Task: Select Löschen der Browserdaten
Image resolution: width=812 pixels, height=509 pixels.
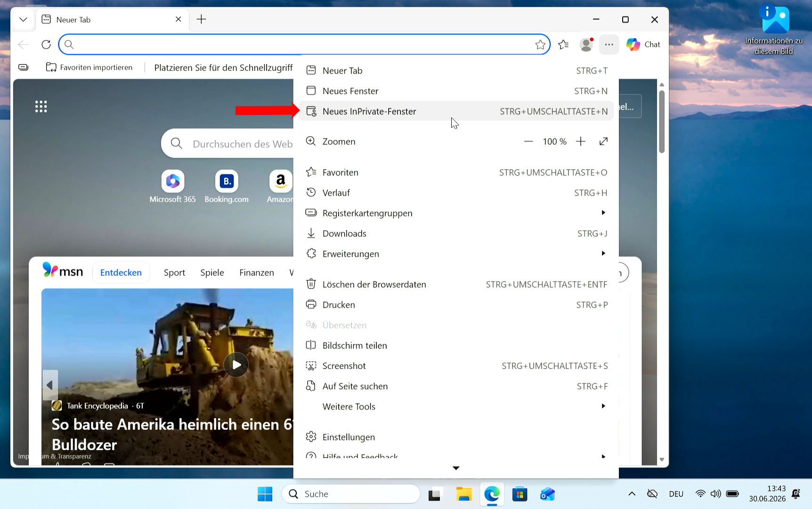Action: point(456,284)
